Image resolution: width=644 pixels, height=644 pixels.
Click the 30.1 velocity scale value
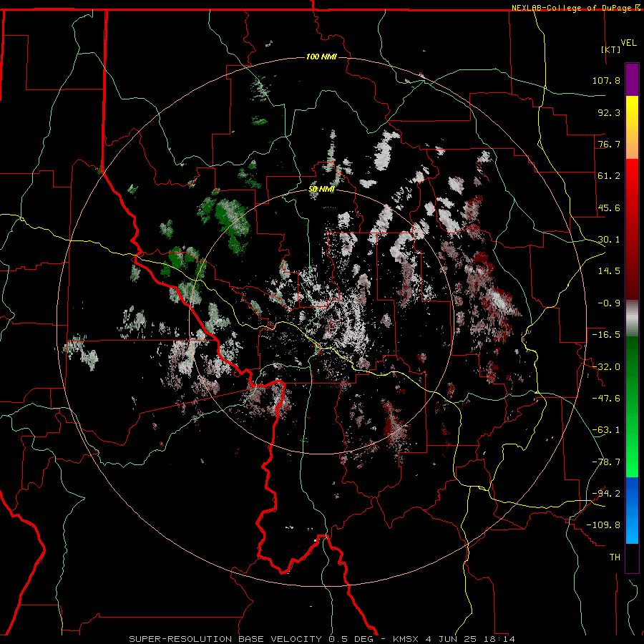tap(609, 240)
